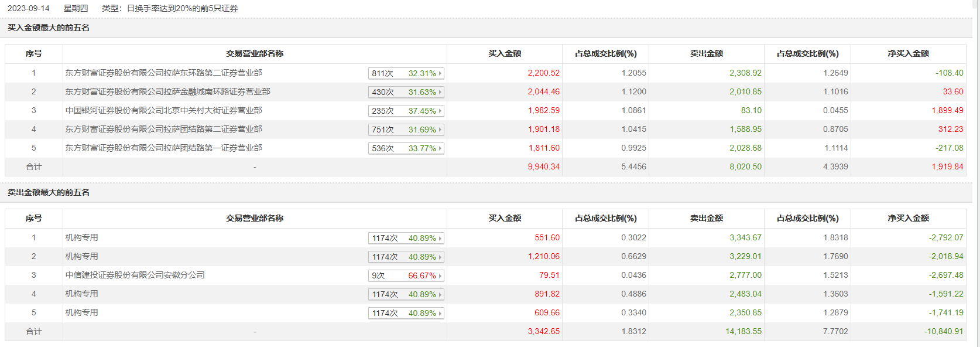The height and width of the screenshot is (347, 980).
Task: Click the arrow in the 2,483.04 sell row's 40.89% box
Action: point(440,295)
